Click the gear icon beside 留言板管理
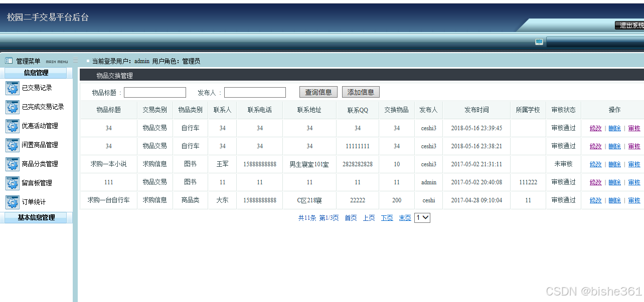Screen dimensions: 644x302 pos(12,183)
